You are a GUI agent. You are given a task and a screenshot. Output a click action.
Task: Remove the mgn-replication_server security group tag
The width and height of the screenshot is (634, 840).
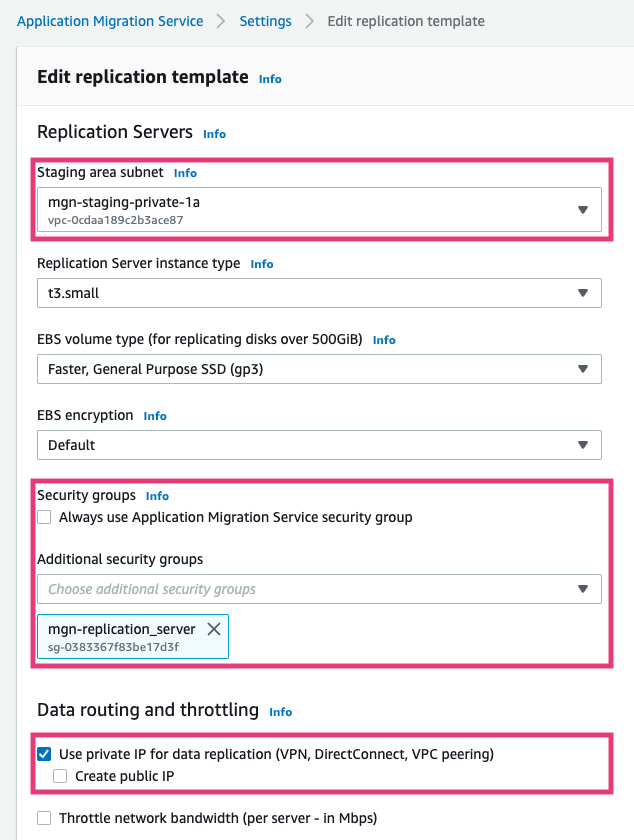tap(214, 630)
